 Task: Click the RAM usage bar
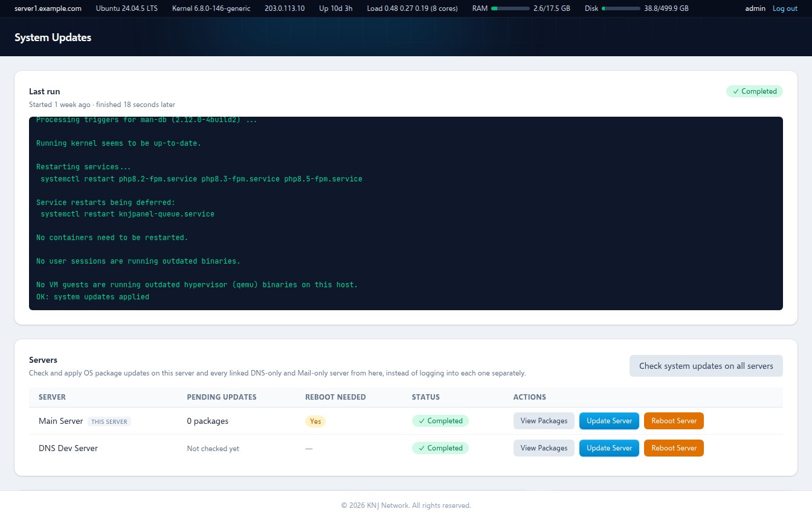(x=510, y=8)
